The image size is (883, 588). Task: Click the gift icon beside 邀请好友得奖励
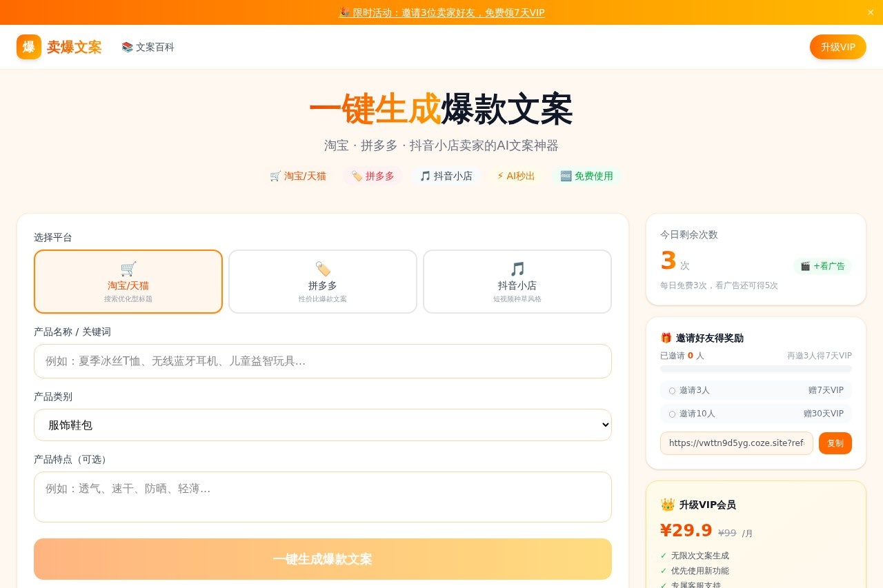666,338
